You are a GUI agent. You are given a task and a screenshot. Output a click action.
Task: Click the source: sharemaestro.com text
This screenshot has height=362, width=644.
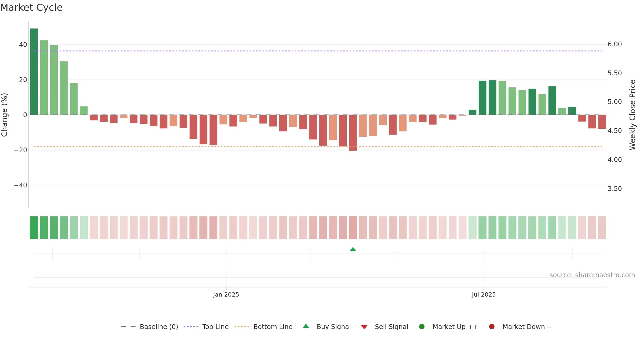pyautogui.click(x=592, y=275)
